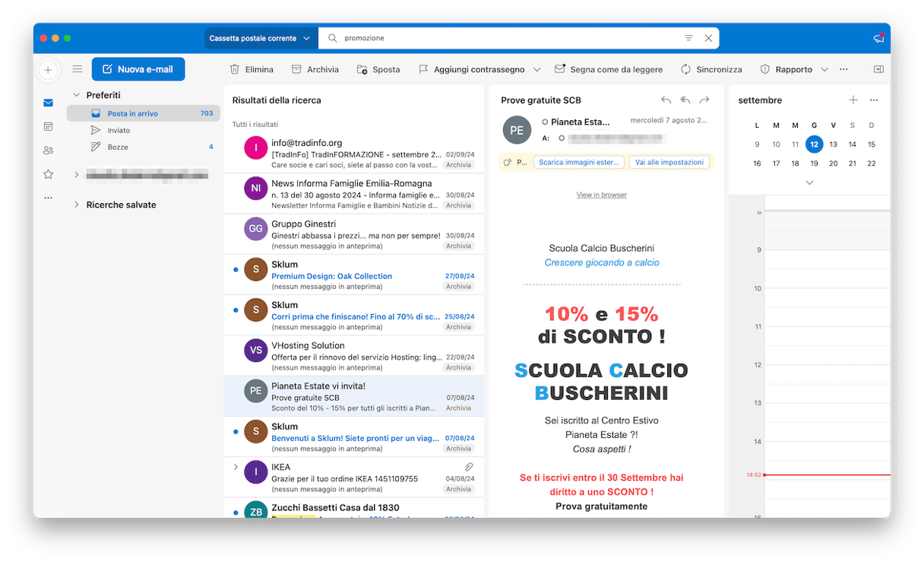Click the Sincronizza toolbar button
Viewport: 924px width, 562px height.
[x=711, y=69]
